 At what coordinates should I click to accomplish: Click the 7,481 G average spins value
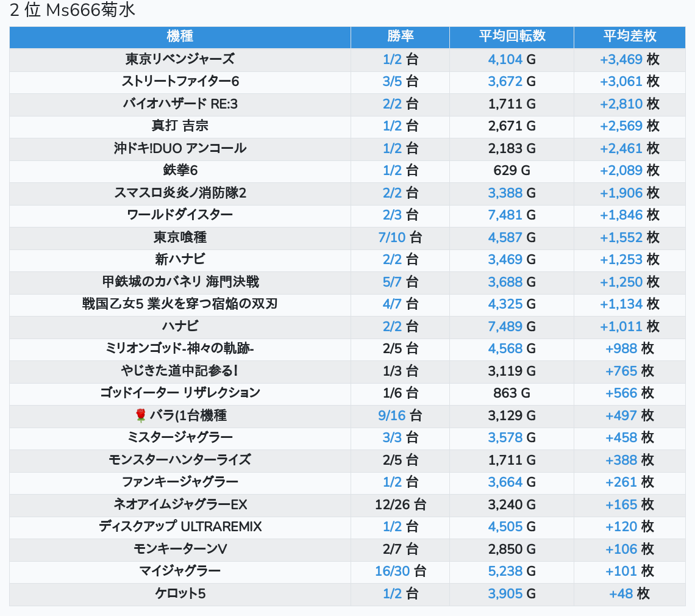(512, 215)
